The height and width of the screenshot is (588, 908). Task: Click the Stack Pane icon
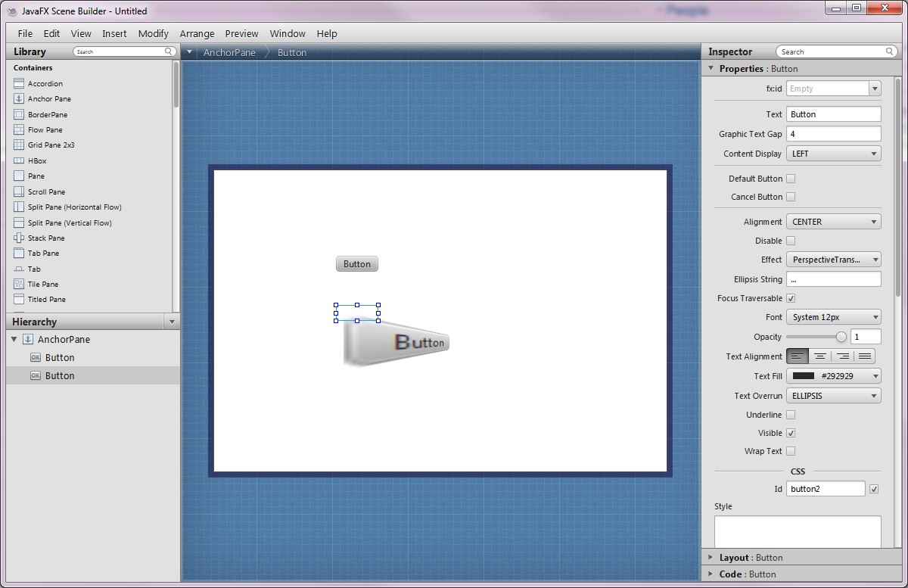click(x=20, y=238)
